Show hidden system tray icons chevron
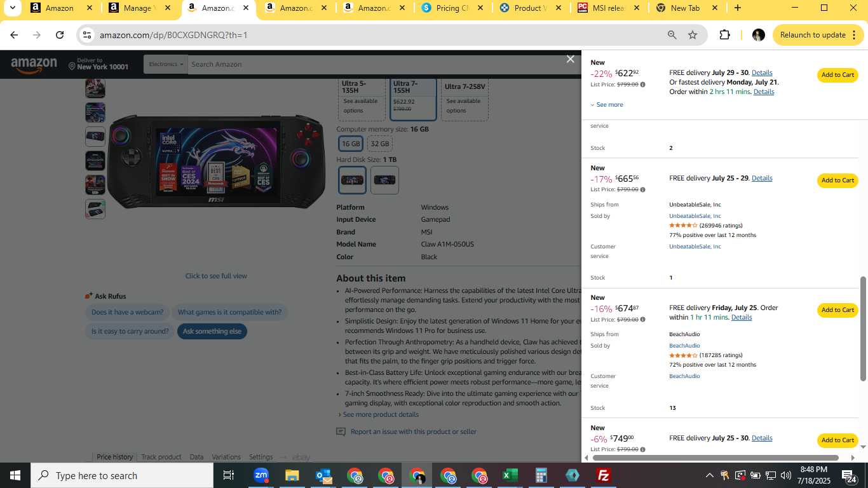Image resolution: width=868 pixels, height=488 pixels. (x=709, y=475)
